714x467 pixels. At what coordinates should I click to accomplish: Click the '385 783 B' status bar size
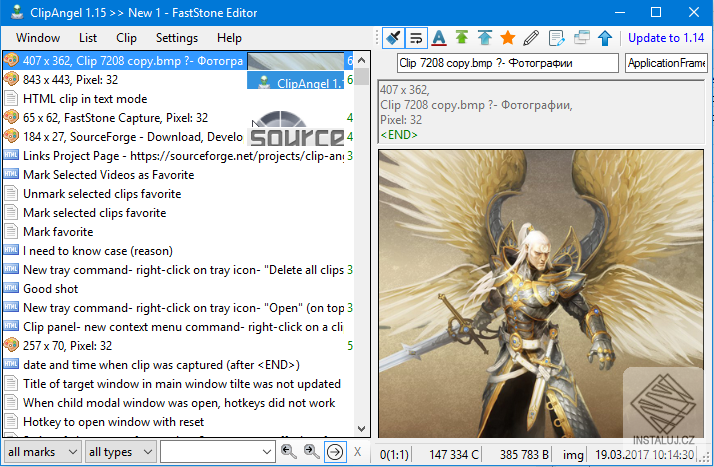coord(524,454)
